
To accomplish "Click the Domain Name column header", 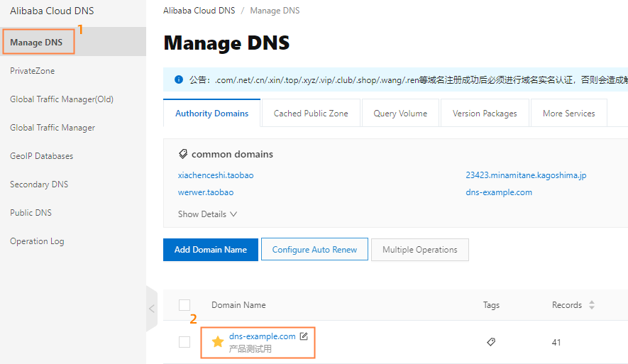I will pos(238,304).
